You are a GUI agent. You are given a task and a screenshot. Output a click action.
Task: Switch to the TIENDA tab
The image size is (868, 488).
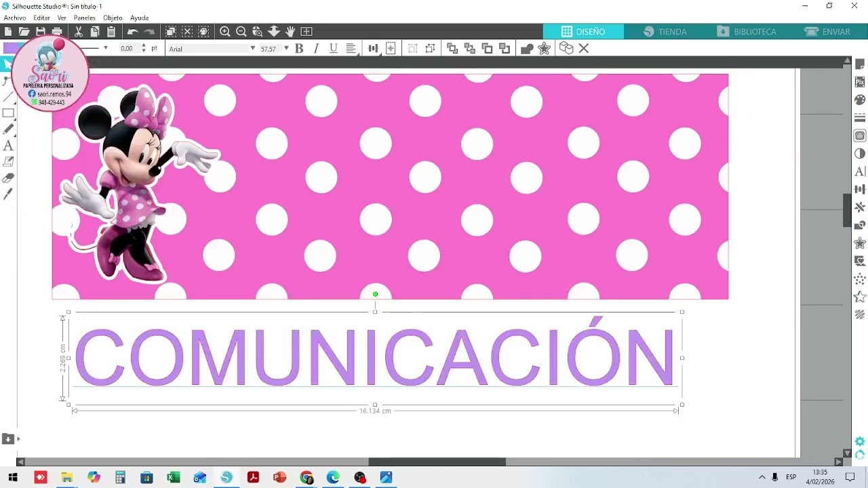pyautogui.click(x=665, y=31)
